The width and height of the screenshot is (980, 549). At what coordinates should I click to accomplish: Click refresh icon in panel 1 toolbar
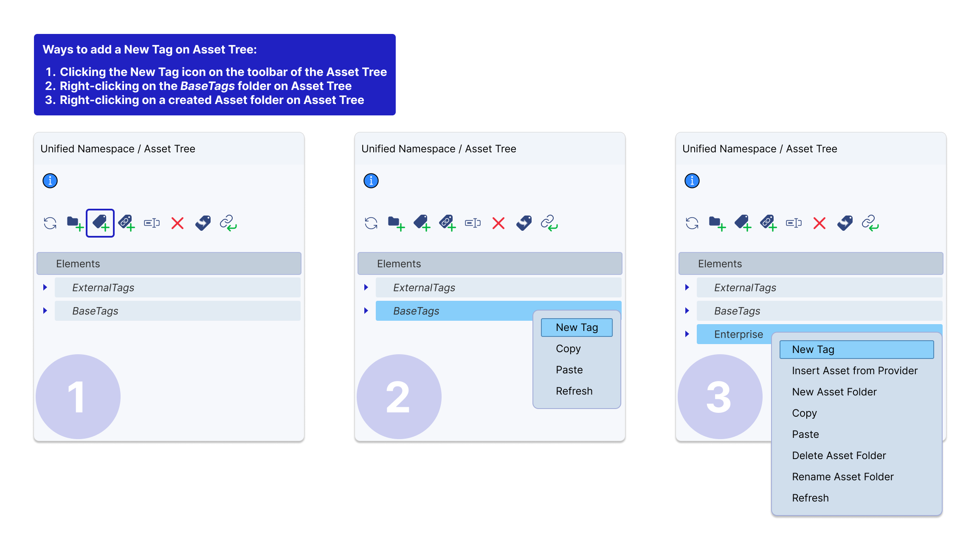tap(50, 223)
